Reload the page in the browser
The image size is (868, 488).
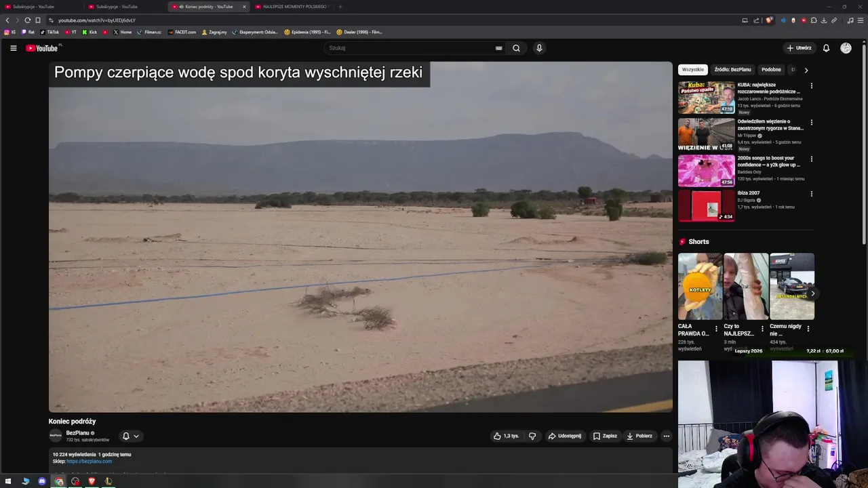tap(27, 20)
